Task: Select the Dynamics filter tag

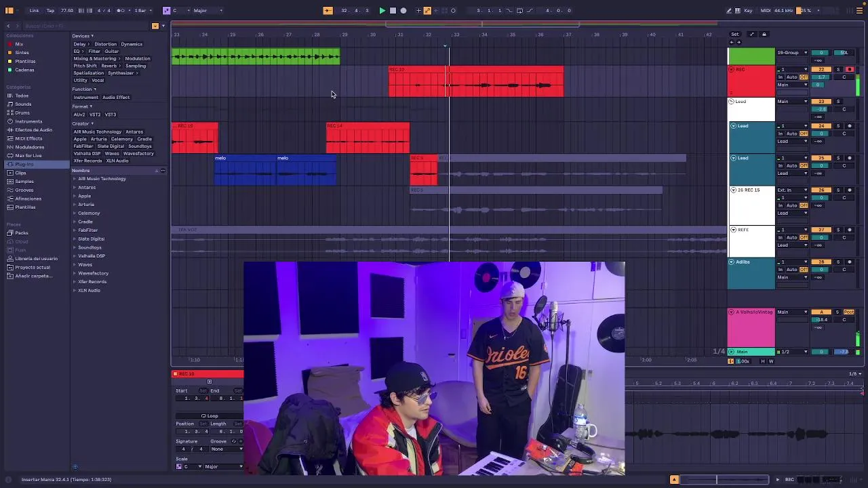Action: click(x=132, y=44)
